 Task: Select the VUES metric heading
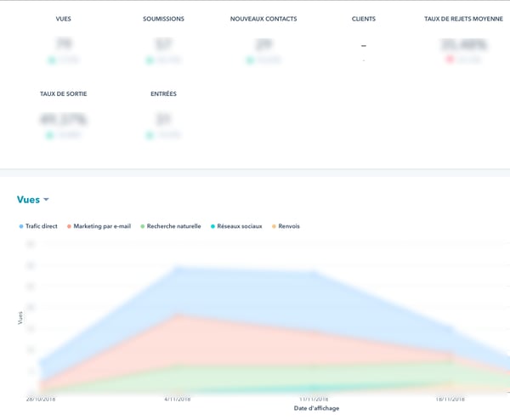click(64, 19)
